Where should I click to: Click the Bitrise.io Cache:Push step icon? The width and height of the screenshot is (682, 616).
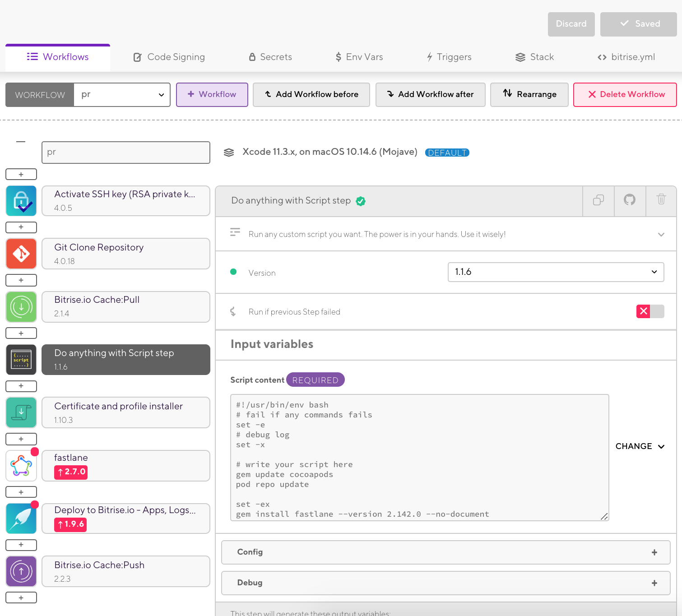point(21,571)
